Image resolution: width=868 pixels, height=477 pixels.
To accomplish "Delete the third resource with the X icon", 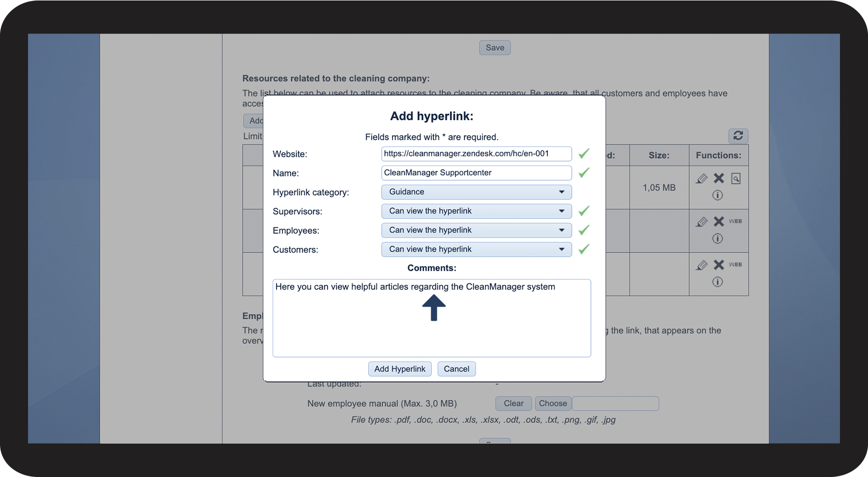I will point(719,265).
